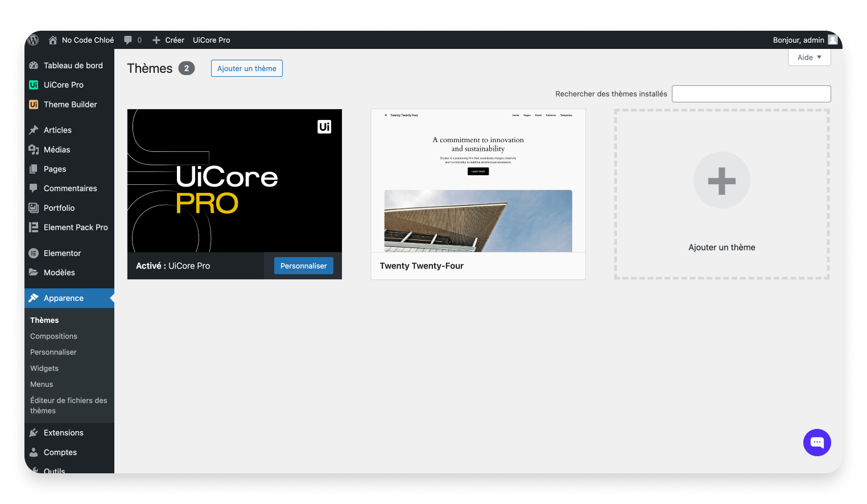The height and width of the screenshot is (504, 867).
Task: Click the Portfolio icon in sidebar
Action: 34,208
